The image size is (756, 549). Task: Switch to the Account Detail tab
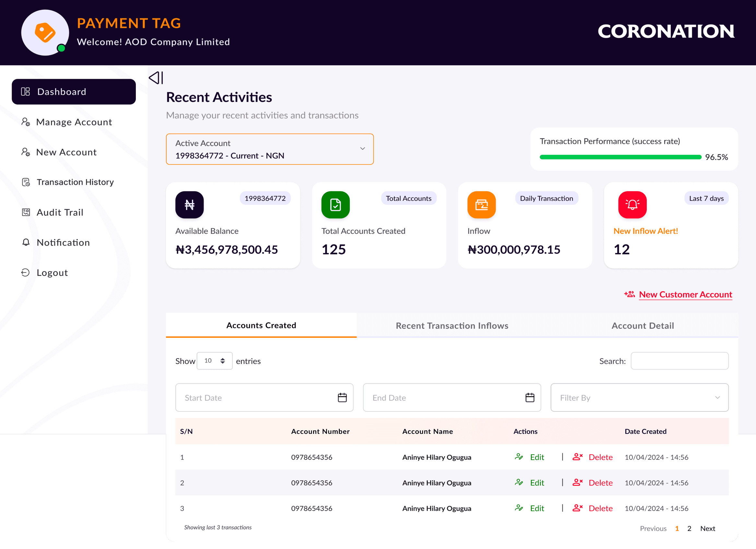point(642,325)
